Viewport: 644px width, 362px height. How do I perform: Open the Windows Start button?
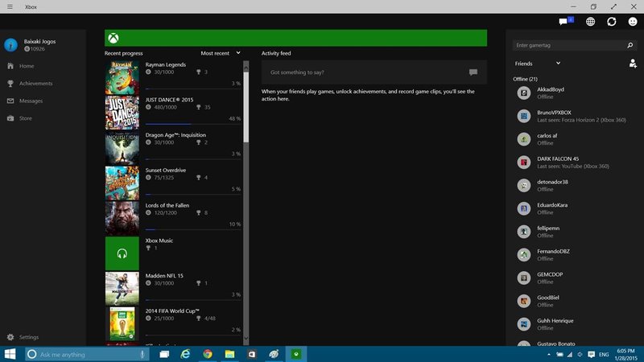[10, 354]
